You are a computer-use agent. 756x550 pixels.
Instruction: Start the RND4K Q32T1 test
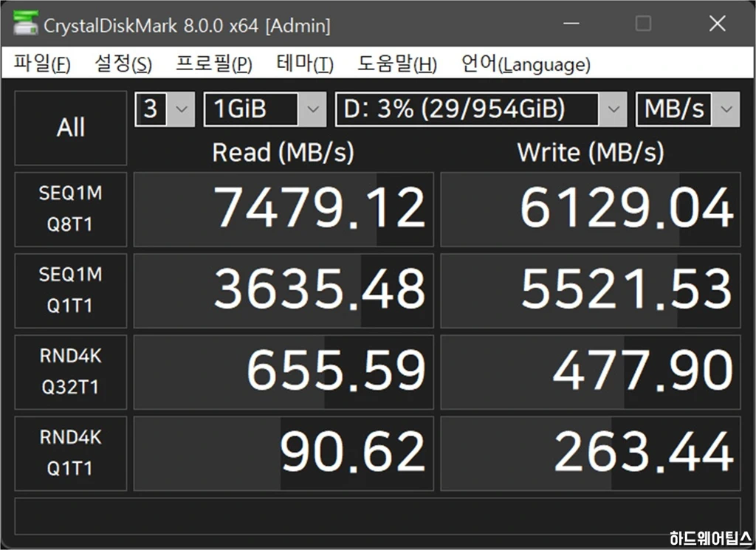click(71, 372)
